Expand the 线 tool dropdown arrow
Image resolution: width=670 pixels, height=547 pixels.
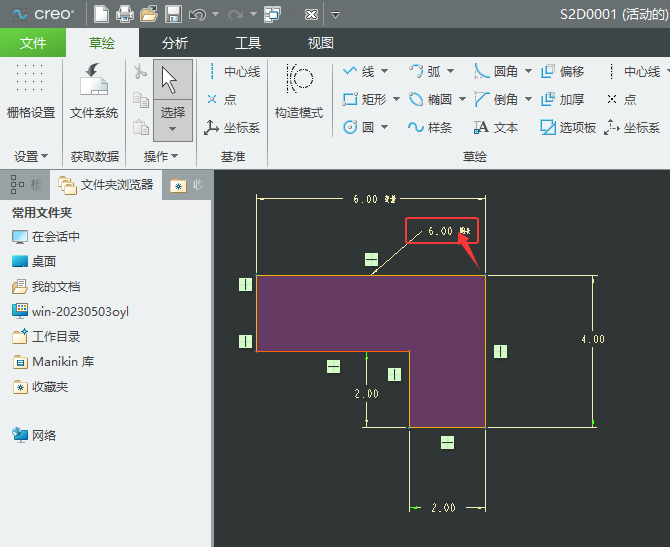coord(384,71)
